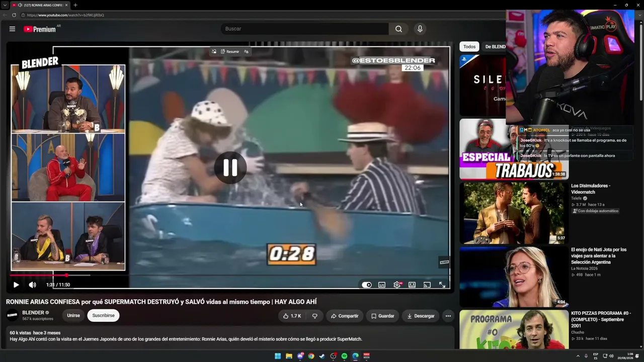Viewport: 644px width, 362px height.
Task: Mute the video with the speaker icon
Action: click(32, 285)
